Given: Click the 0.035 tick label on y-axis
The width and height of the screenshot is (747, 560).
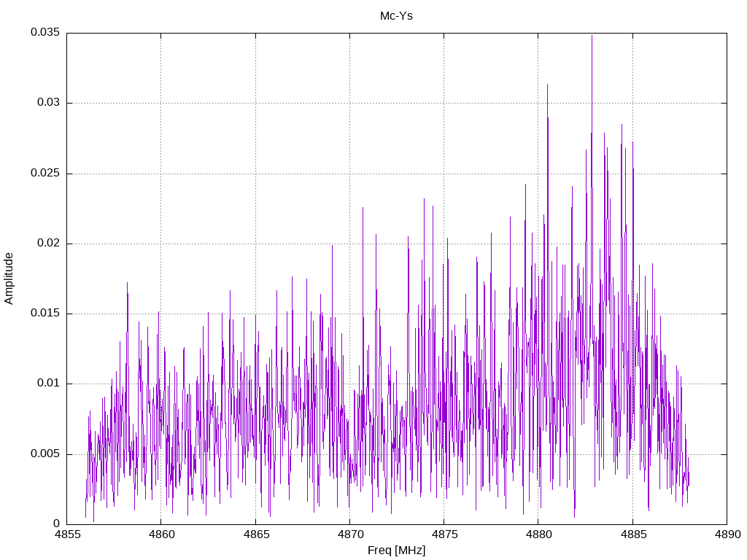Looking at the screenshot, I should (x=45, y=32).
